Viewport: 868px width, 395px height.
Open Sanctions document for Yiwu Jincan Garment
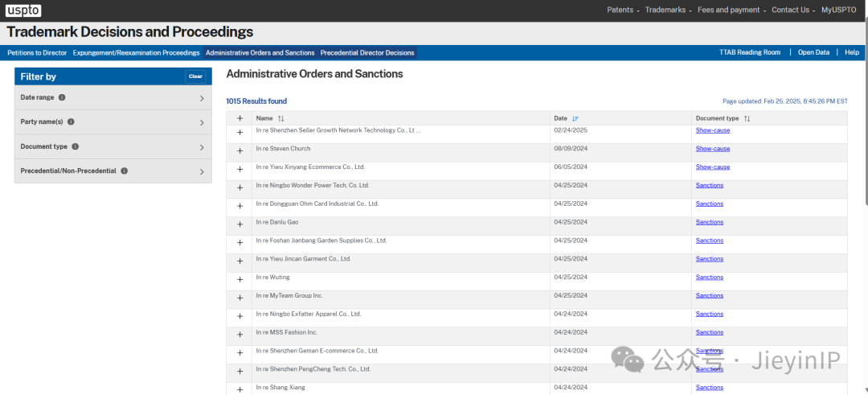pos(709,259)
